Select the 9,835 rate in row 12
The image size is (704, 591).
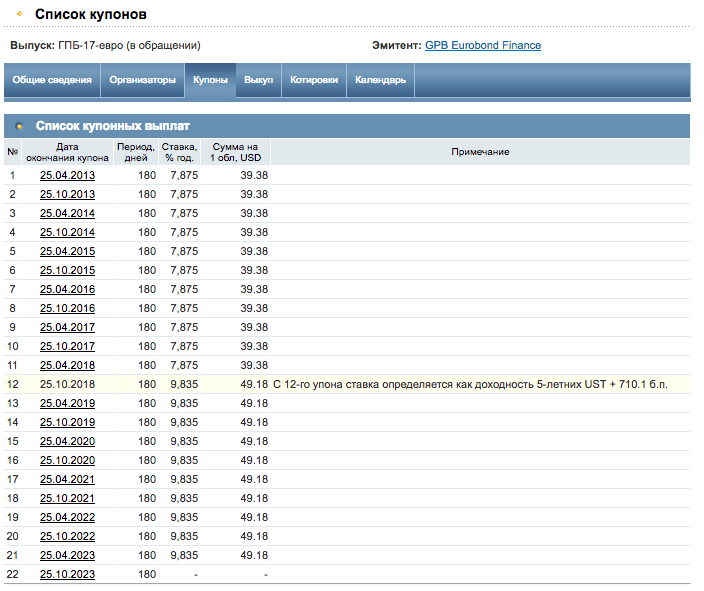pos(184,384)
